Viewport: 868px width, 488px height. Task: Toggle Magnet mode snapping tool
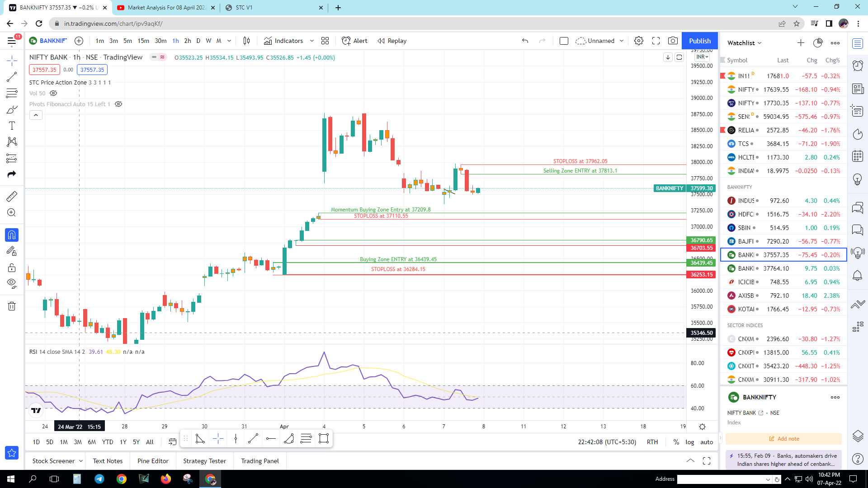12,235
